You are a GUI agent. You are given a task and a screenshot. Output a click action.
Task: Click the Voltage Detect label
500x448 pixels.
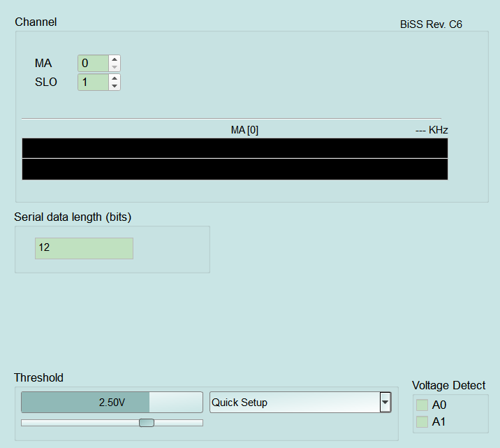click(448, 386)
